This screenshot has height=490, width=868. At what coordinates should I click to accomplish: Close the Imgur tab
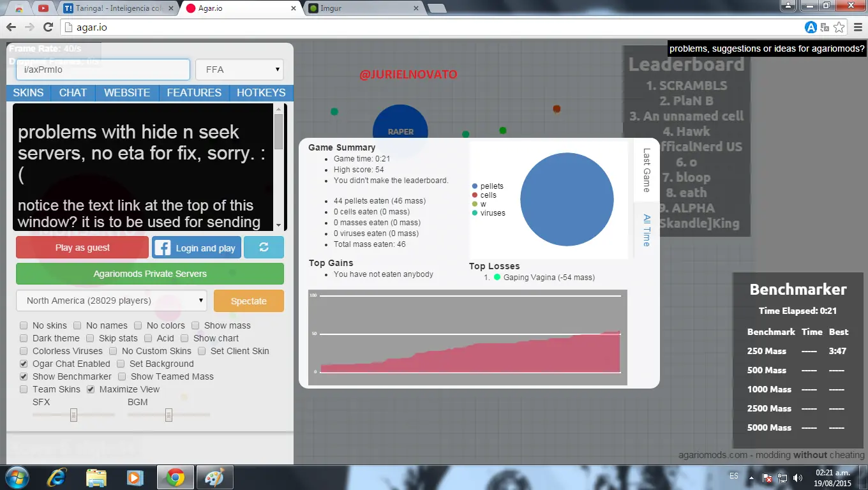[415, 8]
